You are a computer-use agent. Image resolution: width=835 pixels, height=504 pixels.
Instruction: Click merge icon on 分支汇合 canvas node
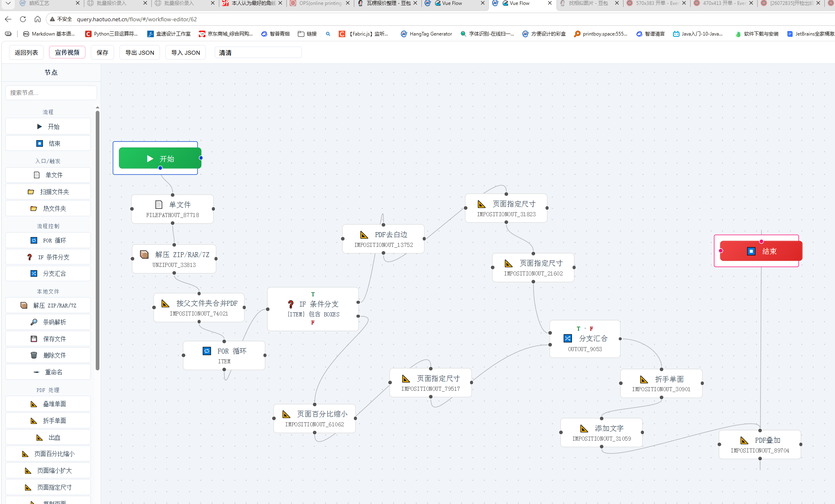(567, 338)
